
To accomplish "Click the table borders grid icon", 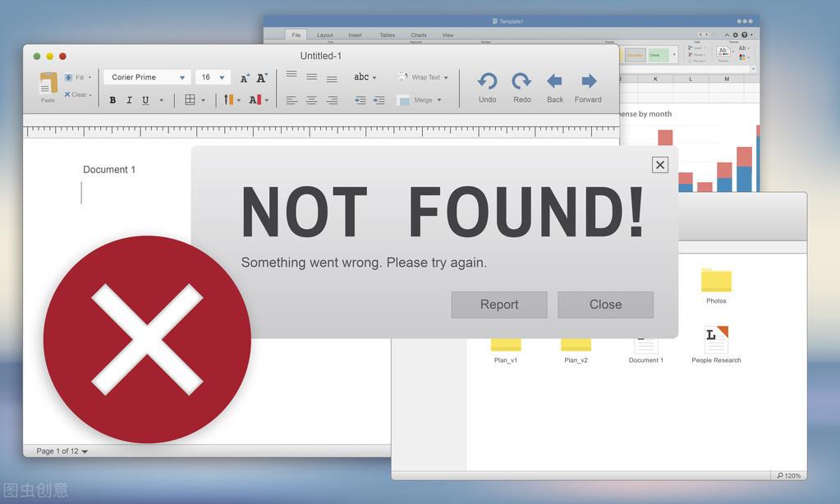I will pos(190,99).
